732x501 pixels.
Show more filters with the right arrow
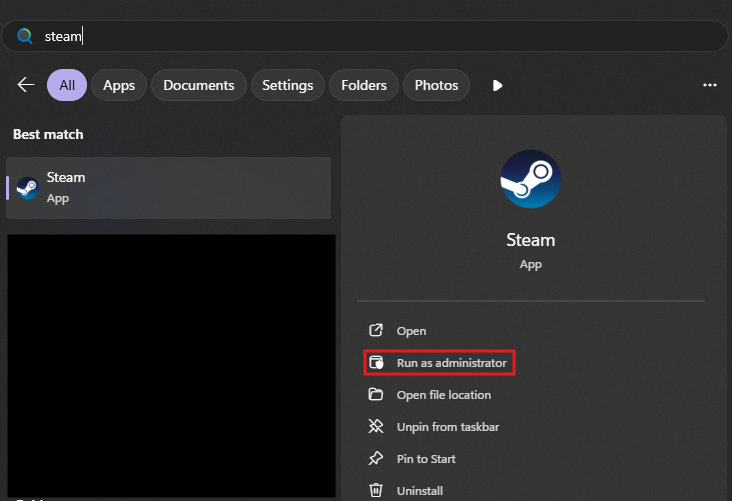click(x=497, y=85)
